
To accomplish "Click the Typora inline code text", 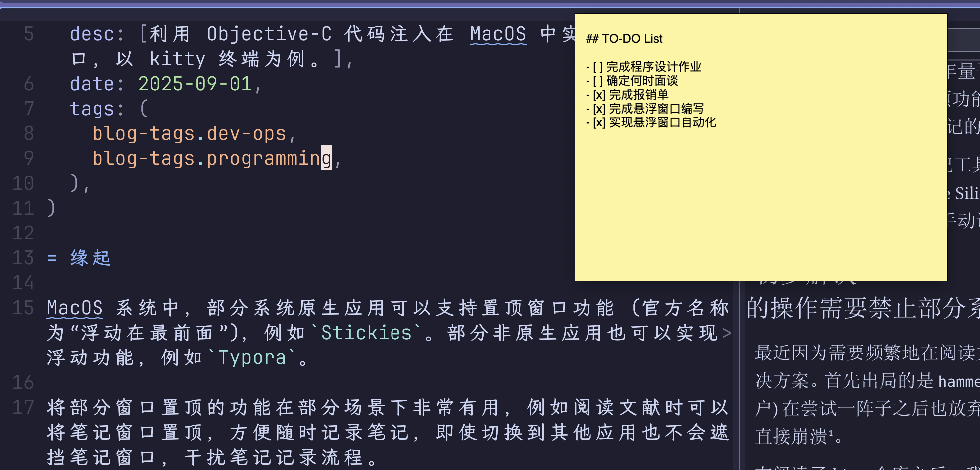I will (x=252, y=357).
